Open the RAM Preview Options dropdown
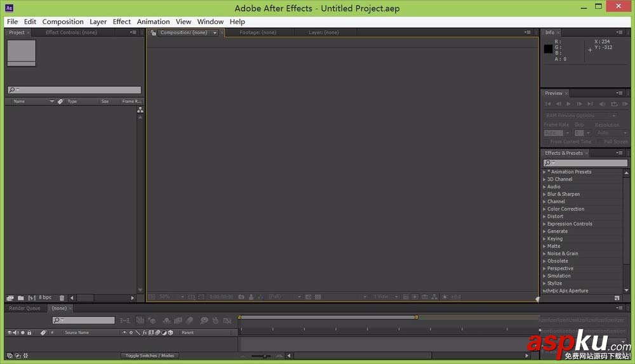 tap(581, 115)
